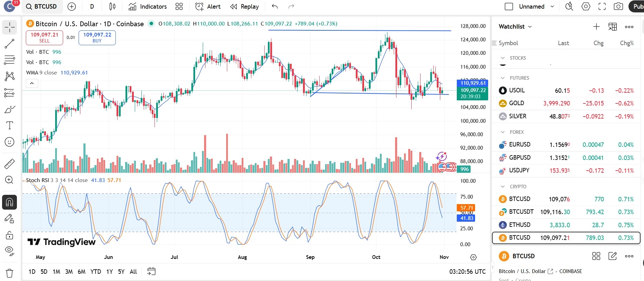
Task: Expand the Watchlist dropdown menu
Action: coord(515,27)
